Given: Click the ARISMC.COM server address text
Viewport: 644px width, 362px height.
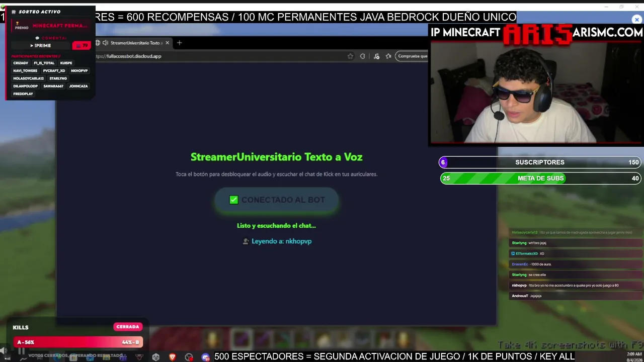Looking at the screenshot, I should 608,33.
